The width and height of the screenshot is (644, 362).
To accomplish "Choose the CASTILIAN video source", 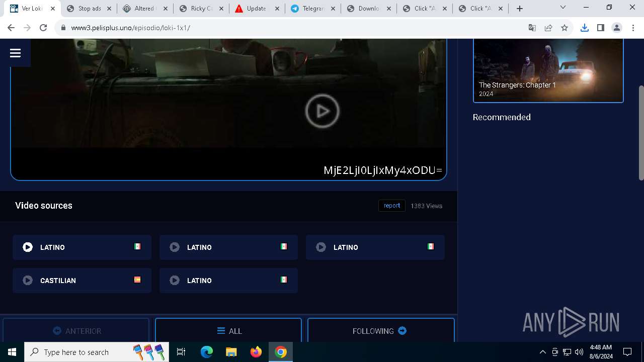I will click(82, 281).
